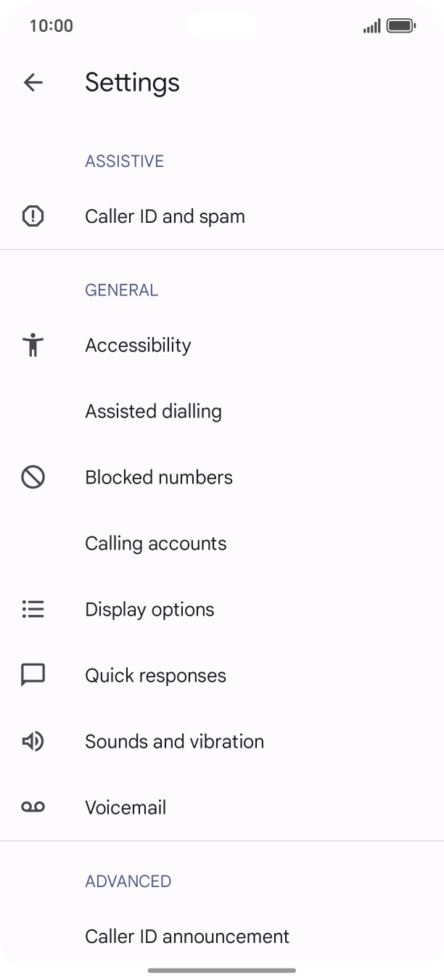Tap the clock in the status bar
444x980 pixels.
pos(51,25)
